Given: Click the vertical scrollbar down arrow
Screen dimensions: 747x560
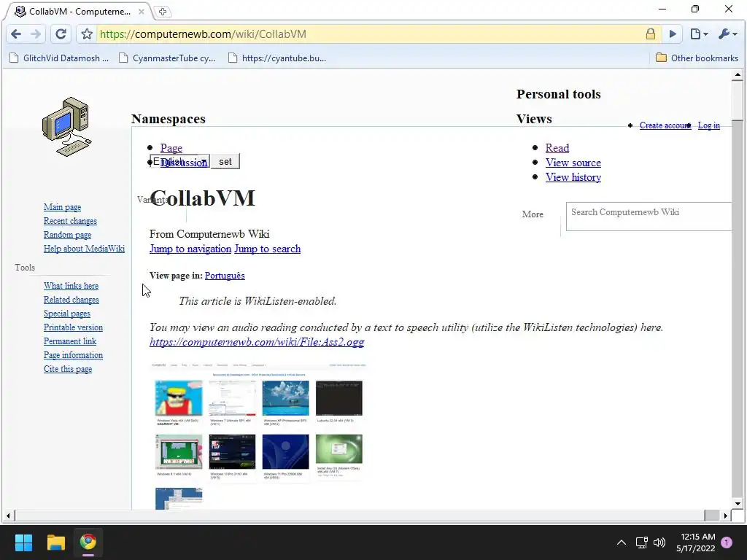Looking at the screenshot, I should click(738, 503).
